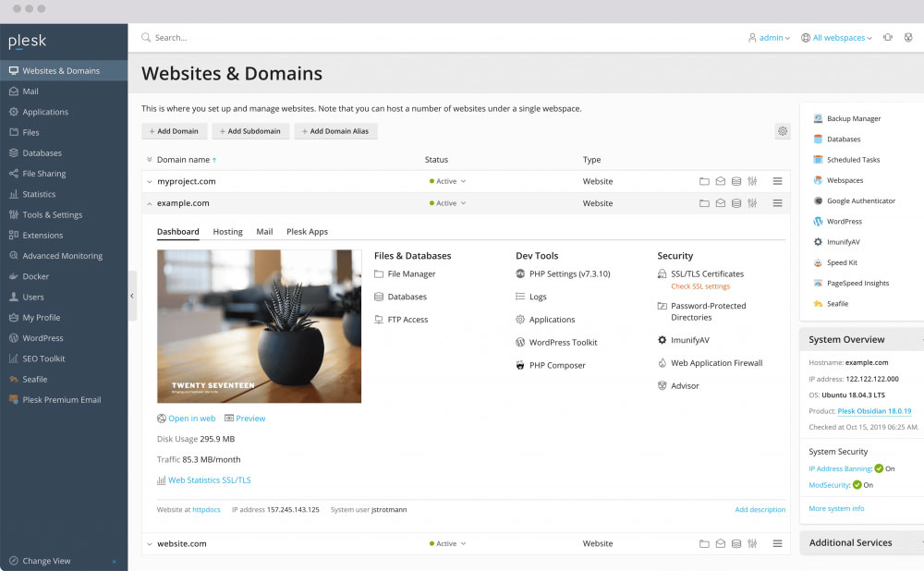
Task: Open Speed Kit in right panel
Action: [x=835, y=262]
